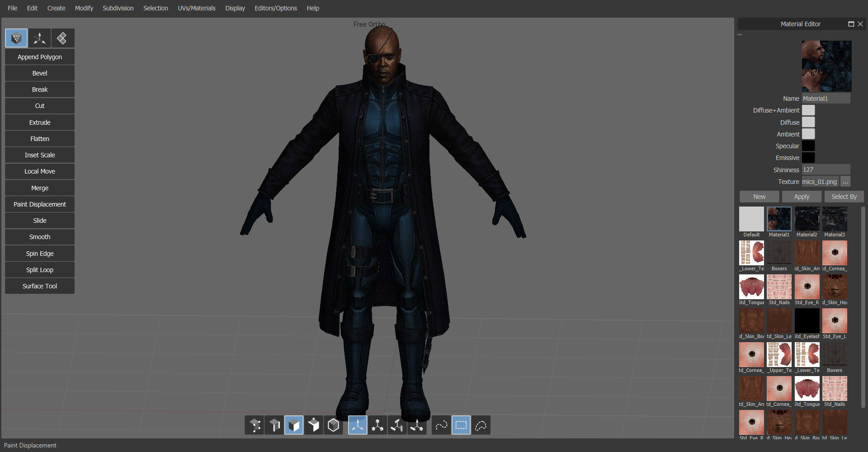This screenshot has width=868, height=452.
Task: Switch to object selection mode icon
Action: (333, 425)
